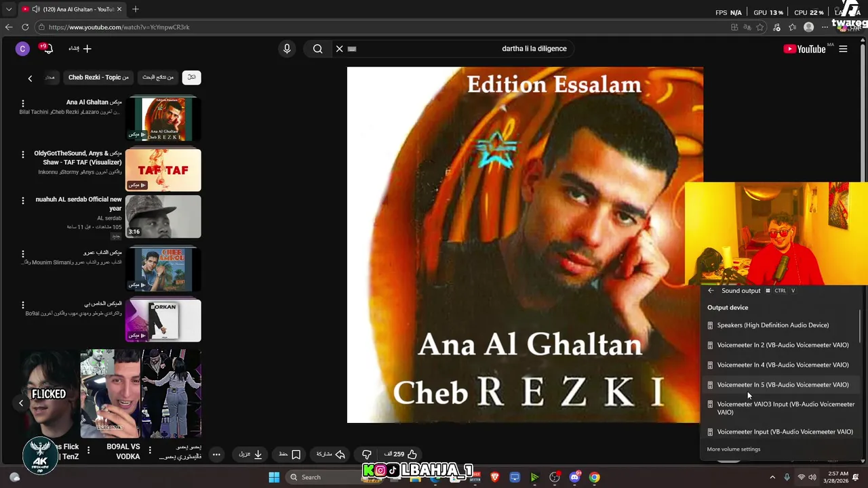Click the browser back arrow
The image size is (868, 488).
pyautogui.click(x=9, y=27)
